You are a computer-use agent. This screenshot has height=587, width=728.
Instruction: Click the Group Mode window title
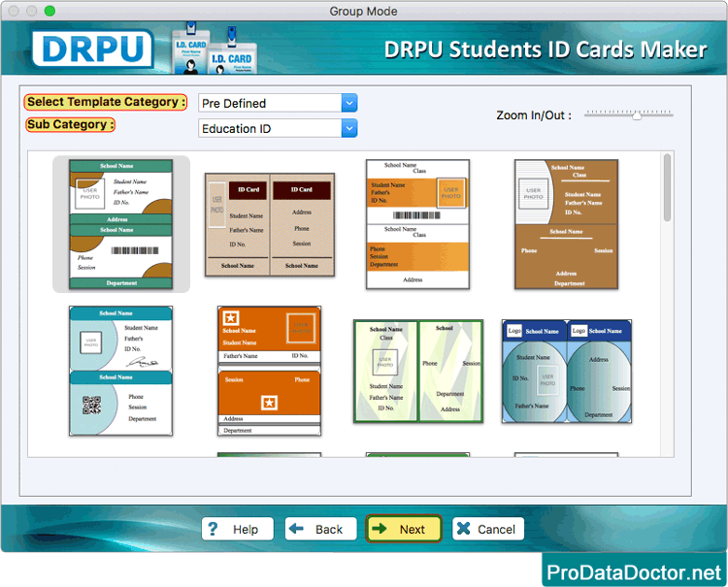click(363, 11)
